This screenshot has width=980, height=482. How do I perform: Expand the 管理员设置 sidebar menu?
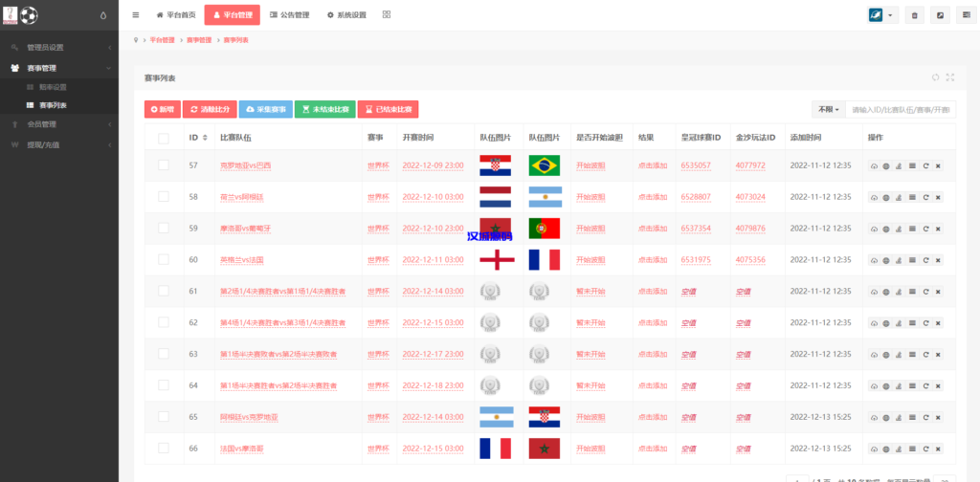59,47
